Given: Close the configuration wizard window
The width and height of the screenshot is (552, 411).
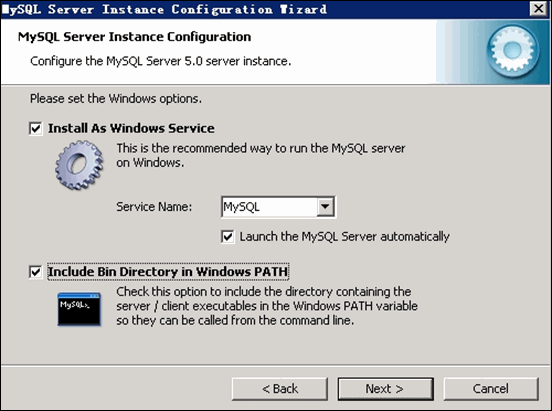Looking at the screenshot, I should coord(539,9).
